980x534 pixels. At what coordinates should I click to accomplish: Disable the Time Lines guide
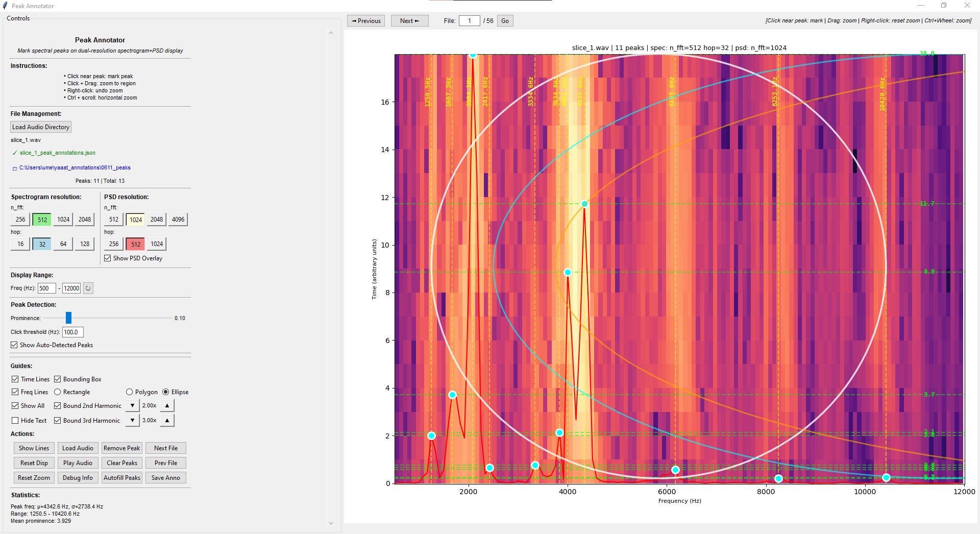(15, 379)
